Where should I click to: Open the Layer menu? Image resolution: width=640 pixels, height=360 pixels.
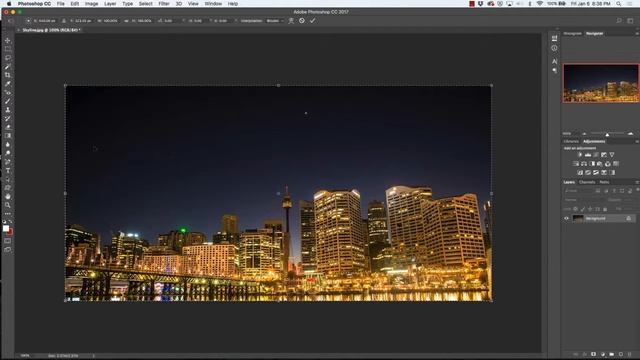pyautogui.click(x=110, y=4)
